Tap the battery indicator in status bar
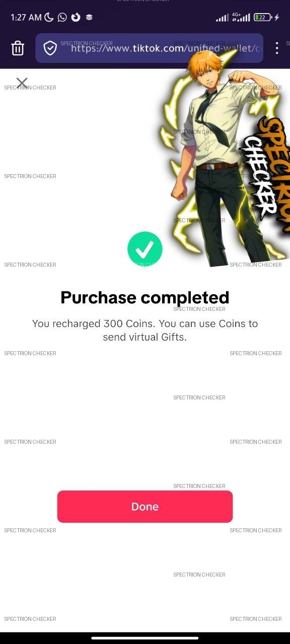Screen dimensions: 290x644 pyautogui.click(x=263, y=17)
